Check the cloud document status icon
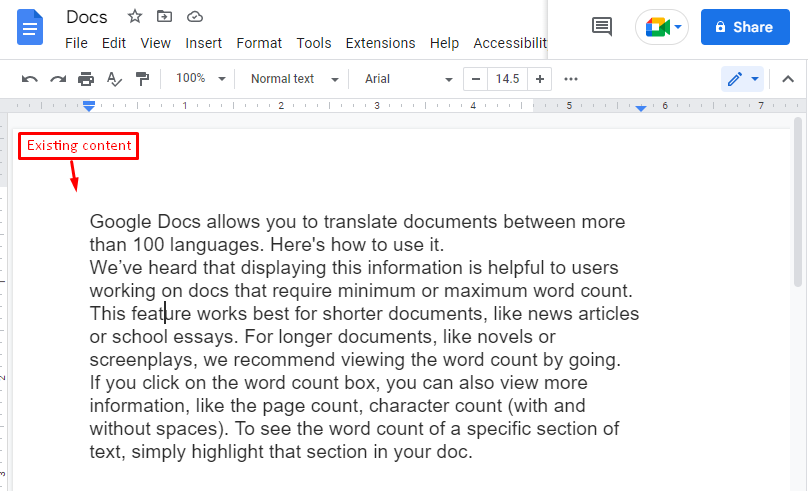Screen dimensions: 808x491 pos(195,17)
